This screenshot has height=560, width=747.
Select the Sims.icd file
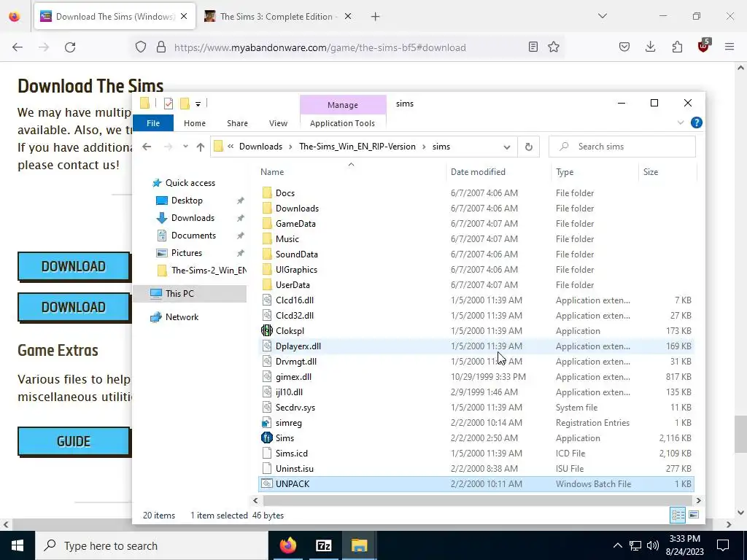292,454
